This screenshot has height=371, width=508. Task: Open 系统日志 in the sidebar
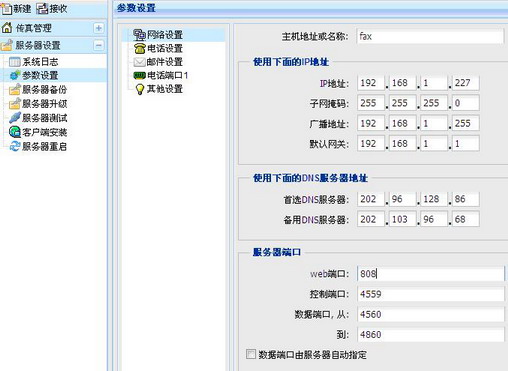click(x=40, y=62)
